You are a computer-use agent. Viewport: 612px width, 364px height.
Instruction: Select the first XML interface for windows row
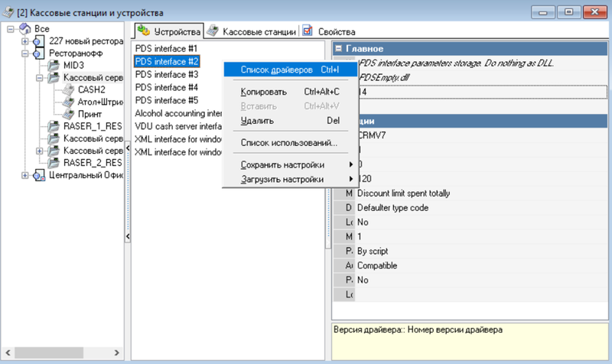click(178, 139)
